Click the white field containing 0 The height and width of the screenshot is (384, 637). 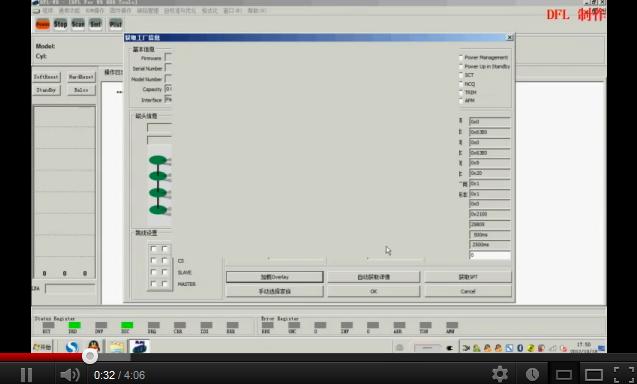click(x=490, y=255)
